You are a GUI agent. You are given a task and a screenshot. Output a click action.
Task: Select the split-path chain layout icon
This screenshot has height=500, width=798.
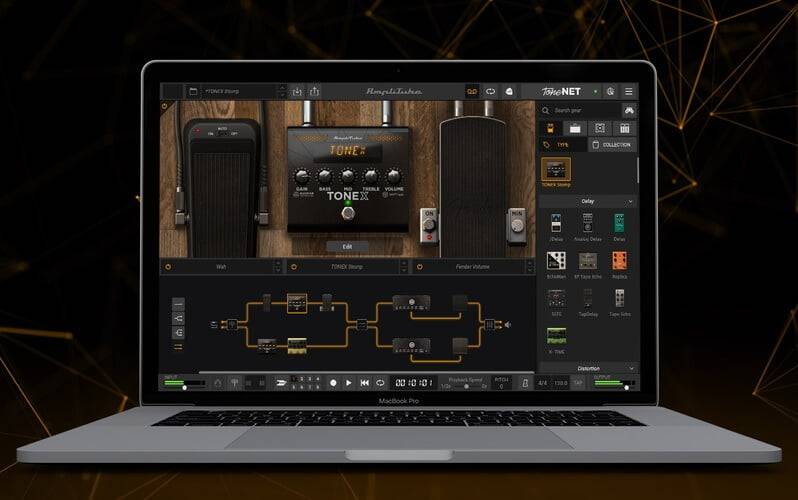178,318
